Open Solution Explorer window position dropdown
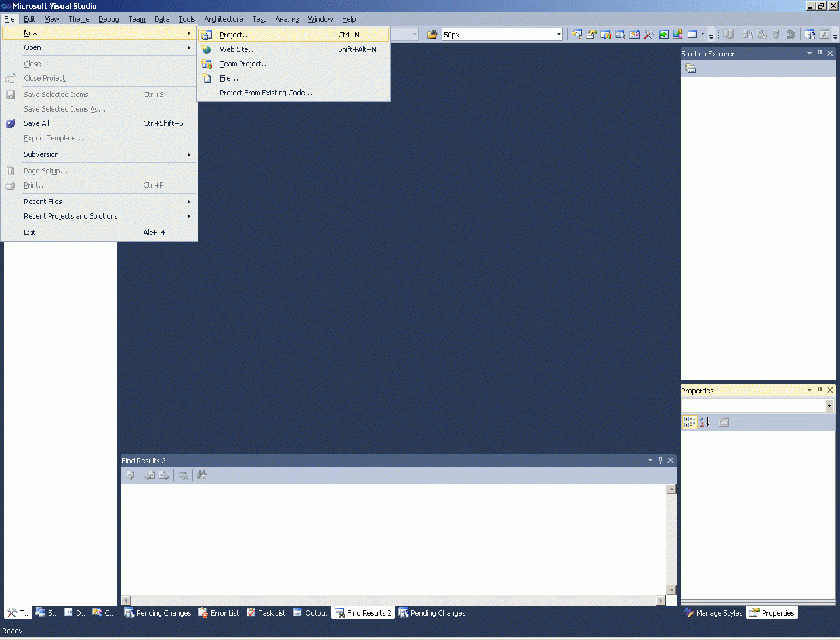840x640 pixels. 810,54
